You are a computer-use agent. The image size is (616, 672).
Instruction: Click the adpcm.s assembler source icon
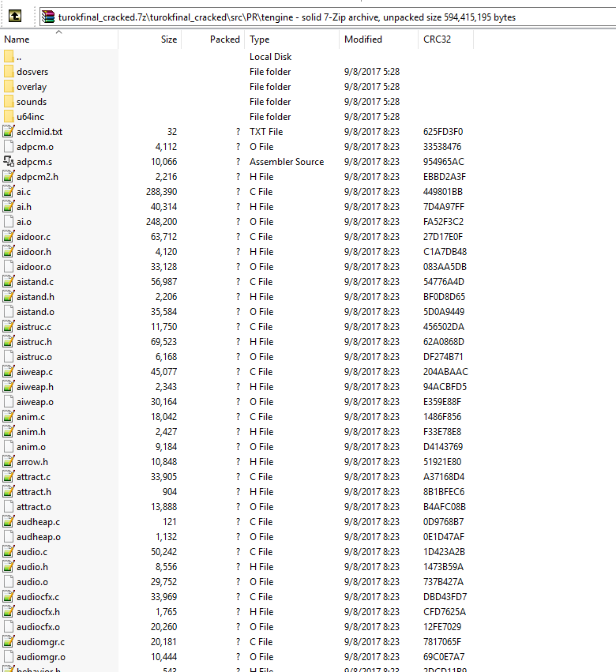click(9, 162)
